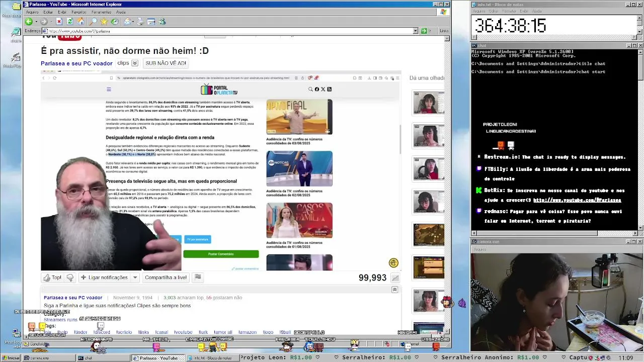Open Mail icon dropdown arrow in IE toolbar

(134, 22)
